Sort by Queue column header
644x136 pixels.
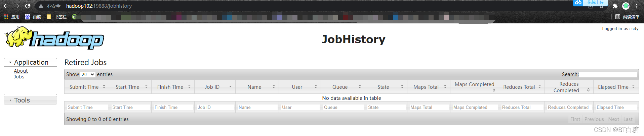pos(343,87)
